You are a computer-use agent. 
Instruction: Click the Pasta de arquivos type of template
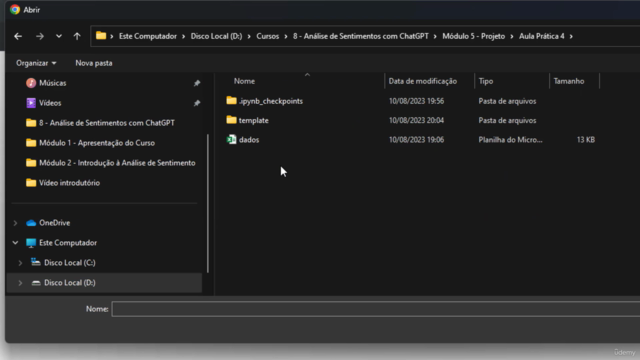(507, 120)
